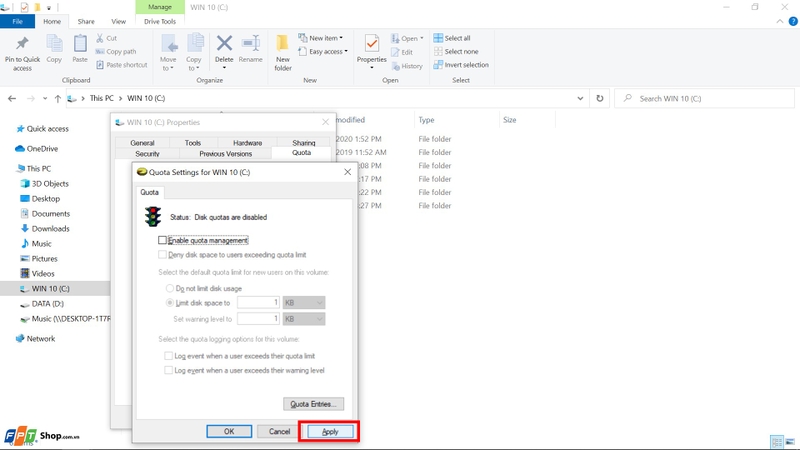
Task: Click the Search WIN 10 (C:) field
Action: pyautogui.click(x=704, y=98)
